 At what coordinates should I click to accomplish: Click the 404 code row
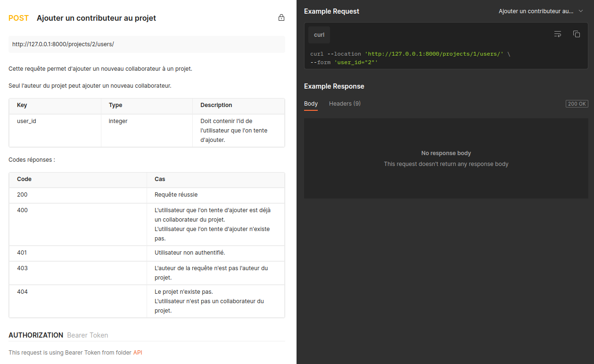pos(23,292)
